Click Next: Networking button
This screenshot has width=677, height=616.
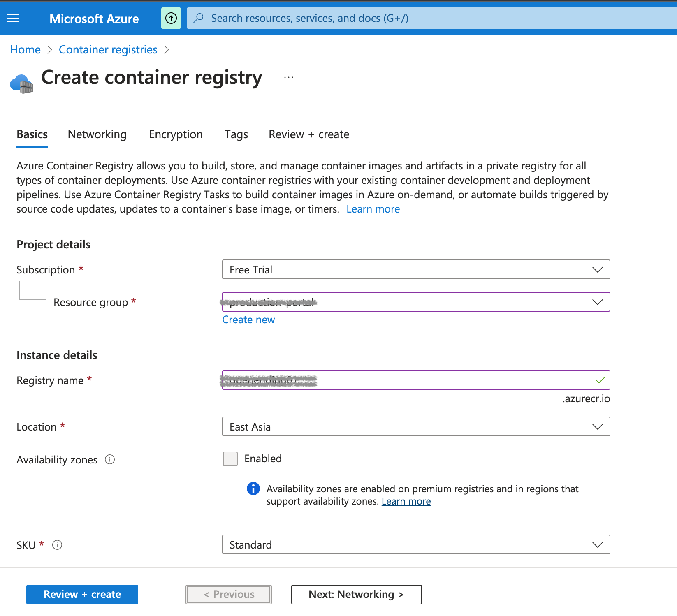(x=357, y=595)
